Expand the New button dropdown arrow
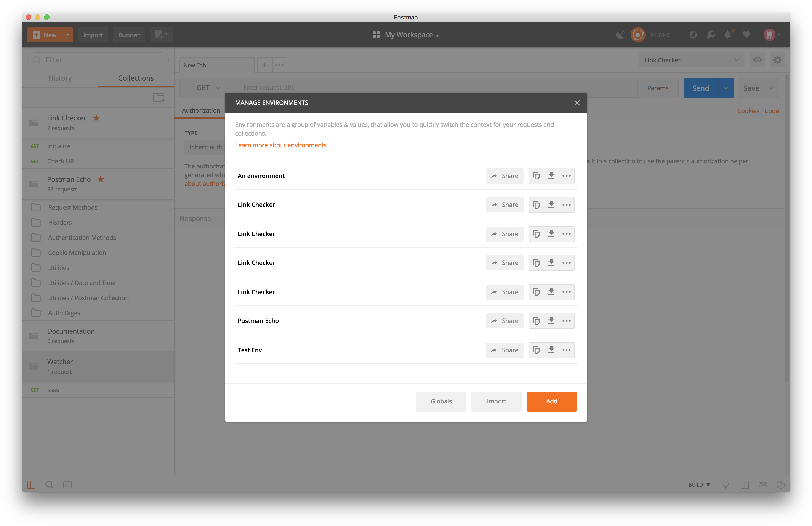812x526 pixels. [68, 35]
